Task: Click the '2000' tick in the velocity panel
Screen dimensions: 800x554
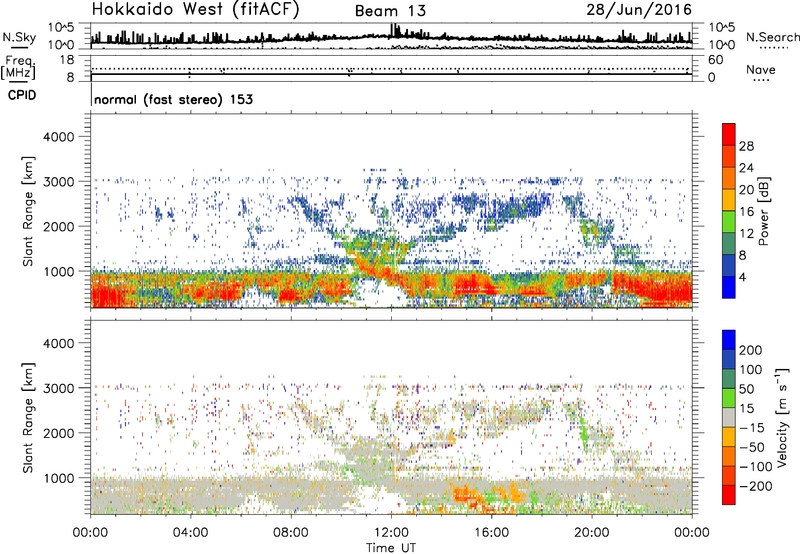Action: coord(59,433)
